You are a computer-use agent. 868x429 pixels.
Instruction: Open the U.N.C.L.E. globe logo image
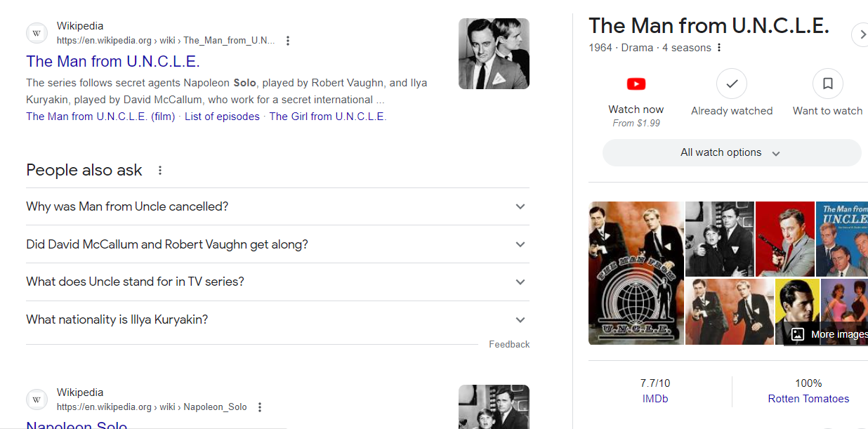pyautogui.click(x=636, y=273)
